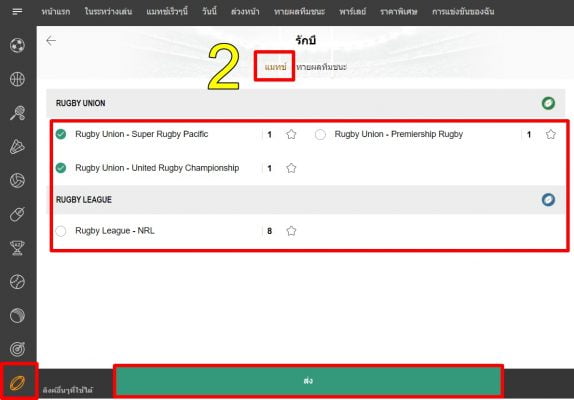Choose the badminton shuttlecock icon

[x=17, y=147]
